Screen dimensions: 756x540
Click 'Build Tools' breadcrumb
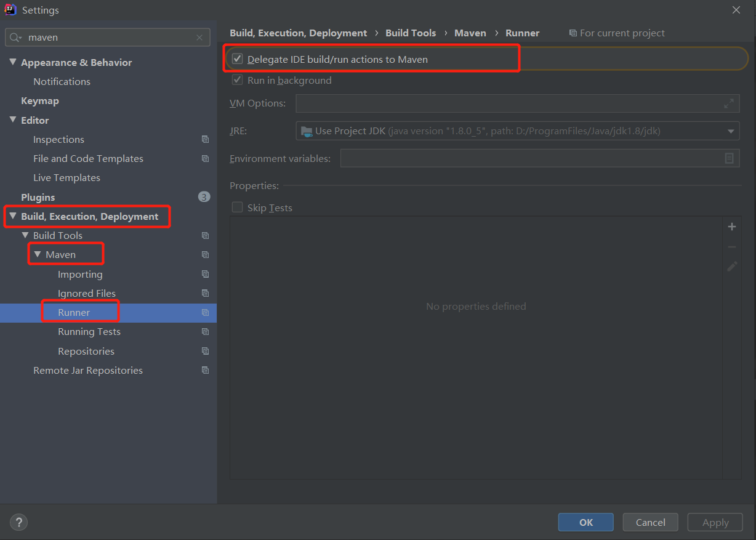point(411,33)
